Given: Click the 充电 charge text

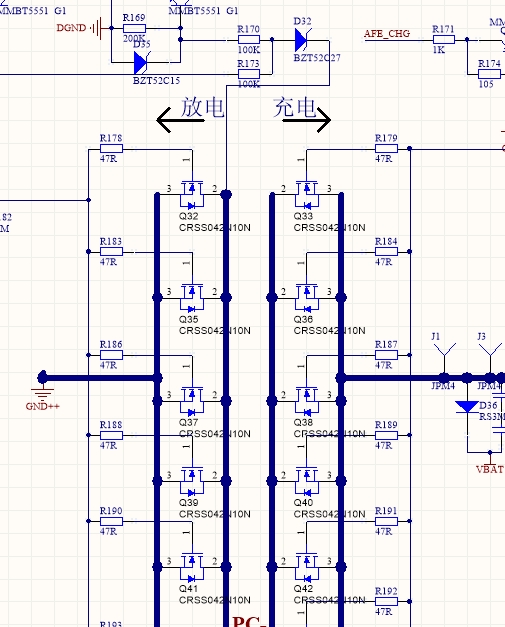Looking at the screenshot, I should point(295,108).
